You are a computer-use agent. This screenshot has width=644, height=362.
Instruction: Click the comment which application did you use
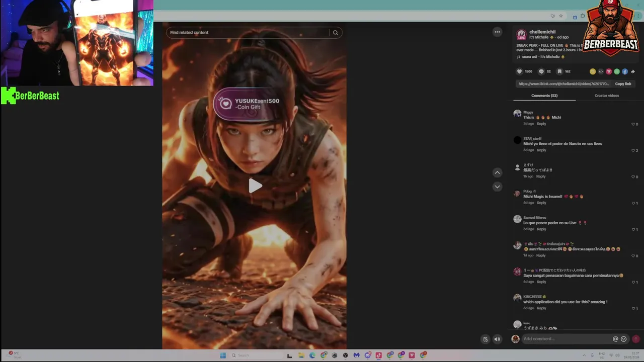565,302
